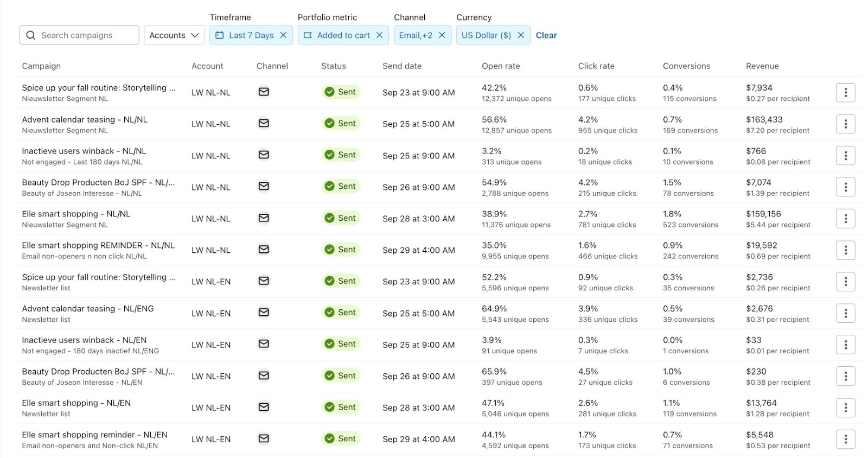868x458 pixels.
Task: Click Sent status badge for Inactieve users winback NL/NL
Action: [341, 155]
